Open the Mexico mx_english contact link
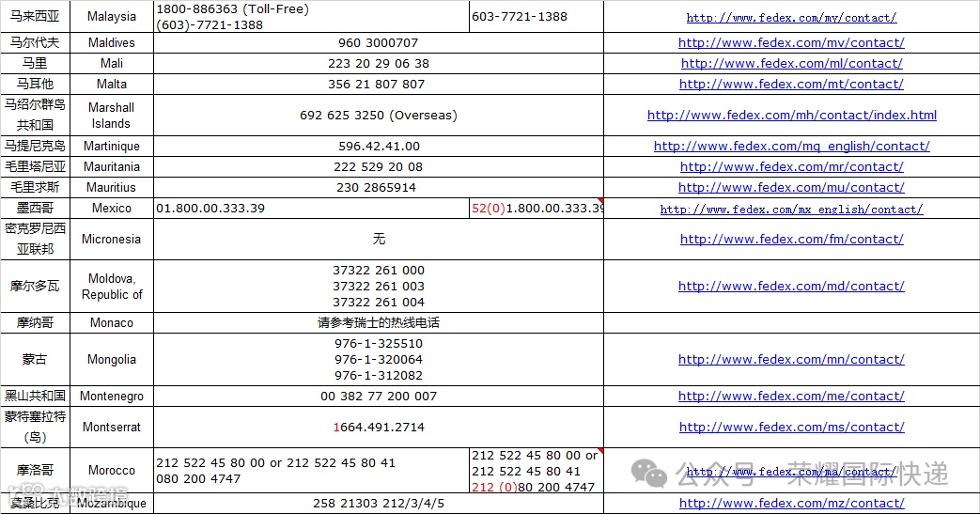The image size is (980, 514). 791,209
